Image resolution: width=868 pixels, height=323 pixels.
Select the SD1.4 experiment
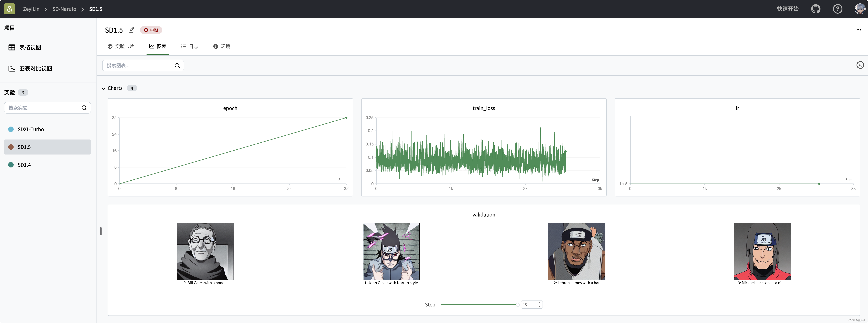24,165
